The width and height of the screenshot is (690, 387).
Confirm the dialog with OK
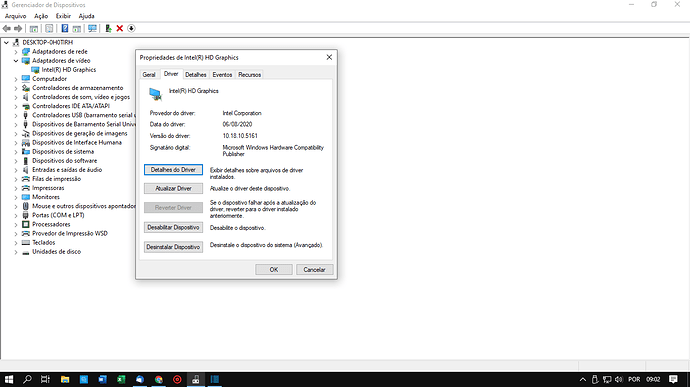click(274, 269)
